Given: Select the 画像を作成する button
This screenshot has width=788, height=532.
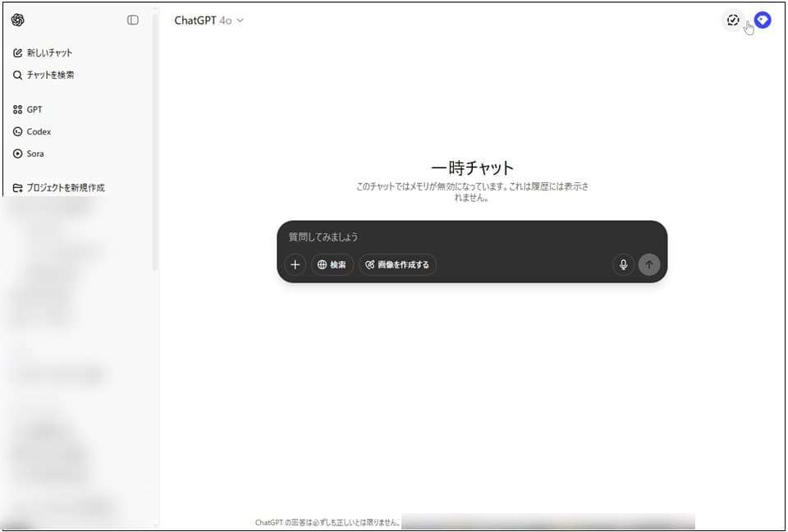Looking at the screenshot, I should (397, 264).
